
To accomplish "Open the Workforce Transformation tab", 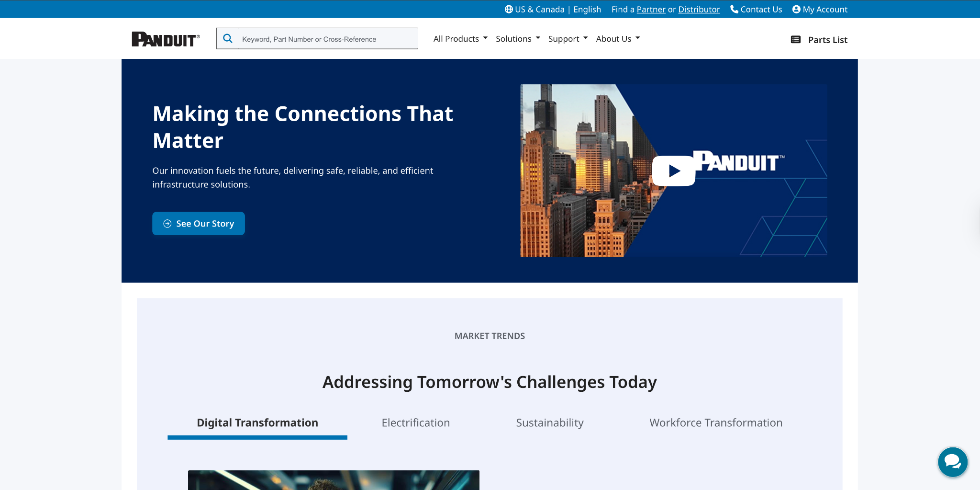I will pyautogui.click(x=715, y=422).
